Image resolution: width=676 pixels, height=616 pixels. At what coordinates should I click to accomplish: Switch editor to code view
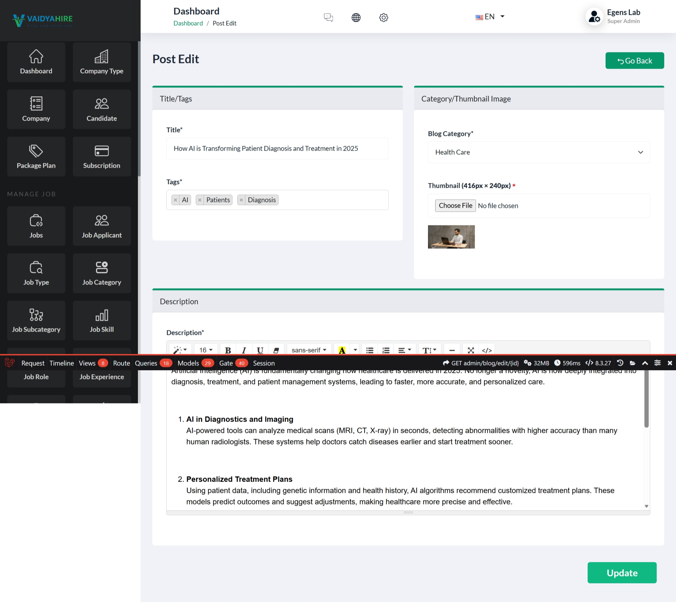click(486, 350)
